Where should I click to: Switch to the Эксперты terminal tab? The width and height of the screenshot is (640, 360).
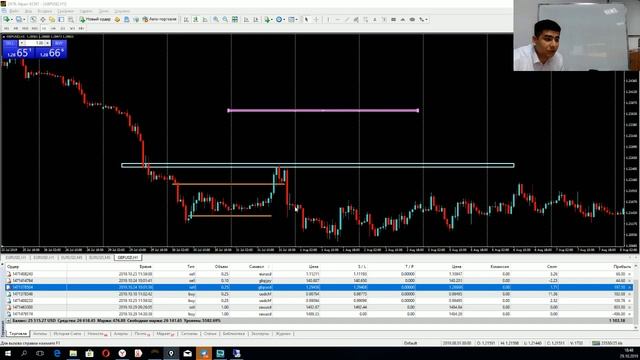coord(260,334)
